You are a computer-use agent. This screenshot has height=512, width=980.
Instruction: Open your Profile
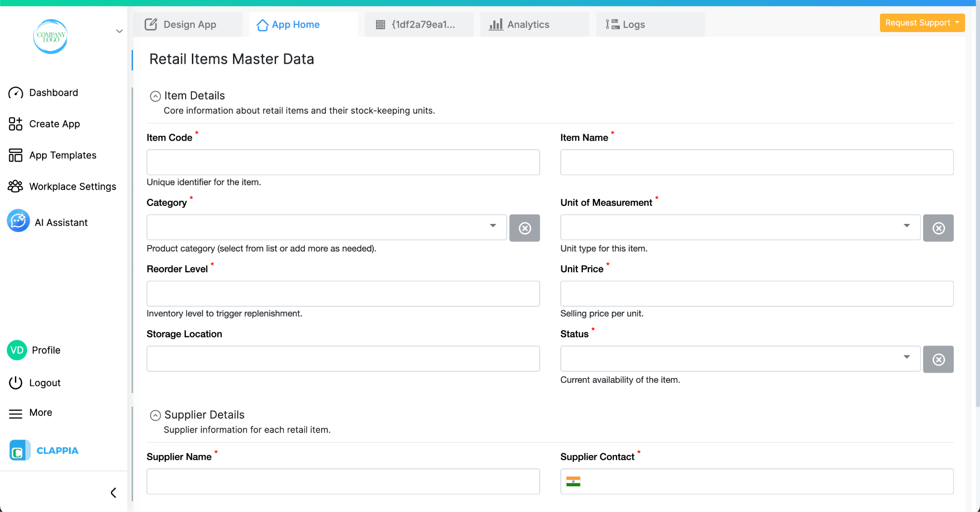click(x=46, y=350)
